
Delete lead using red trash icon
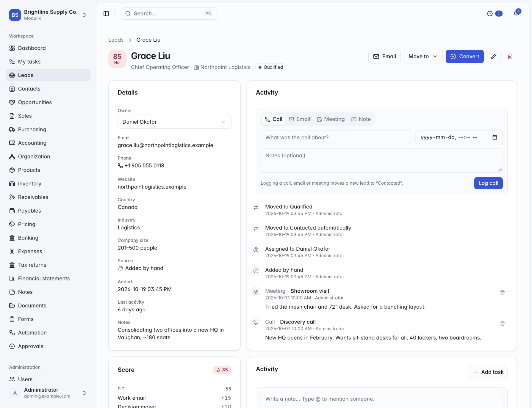[510, 57]
